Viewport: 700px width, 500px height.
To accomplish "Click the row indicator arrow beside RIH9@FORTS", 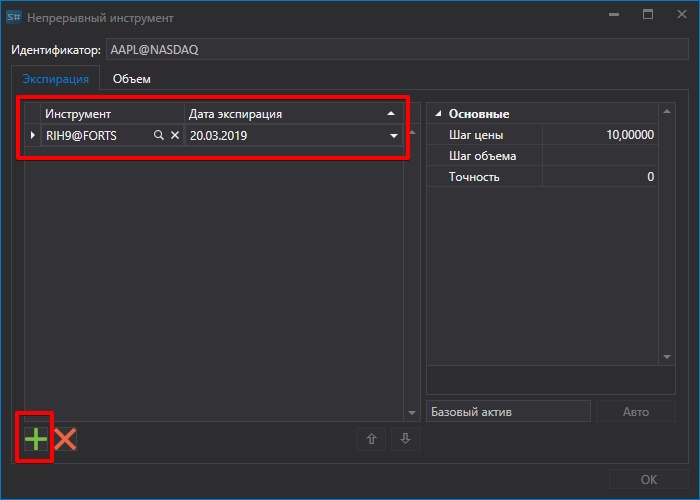I will tap(33, 135).
